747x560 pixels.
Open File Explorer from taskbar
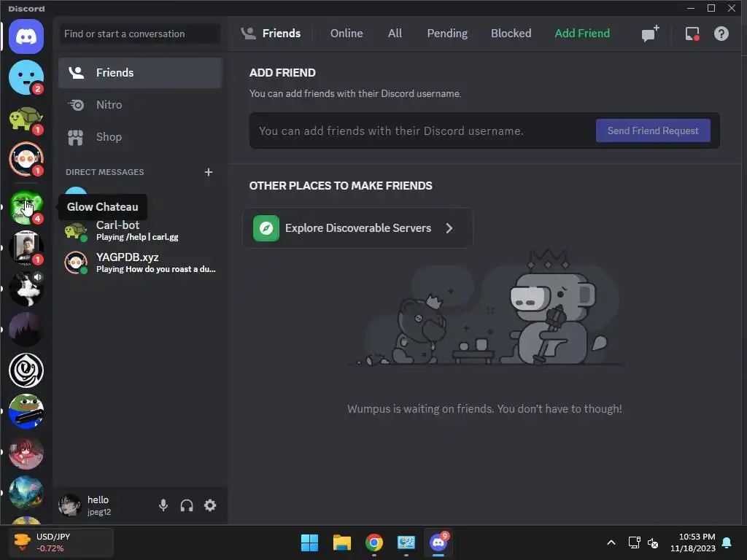pos(342,542)
